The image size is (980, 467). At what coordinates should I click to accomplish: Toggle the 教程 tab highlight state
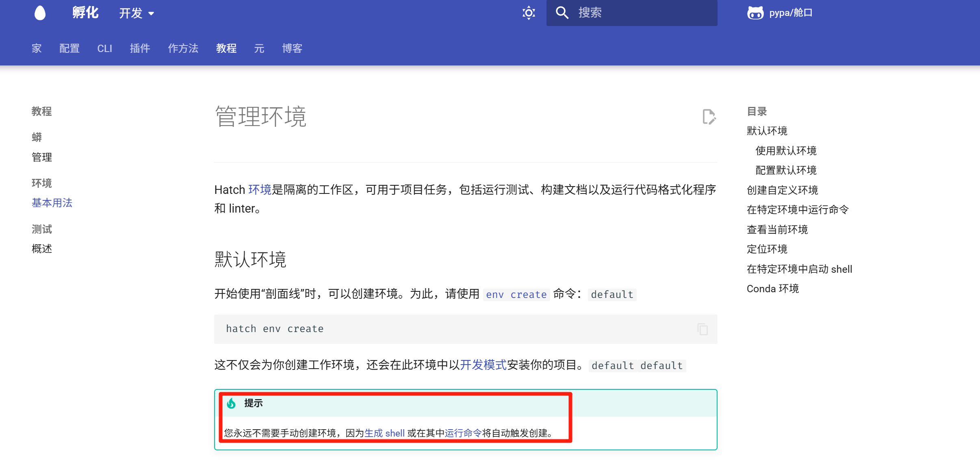coord(226,48)
